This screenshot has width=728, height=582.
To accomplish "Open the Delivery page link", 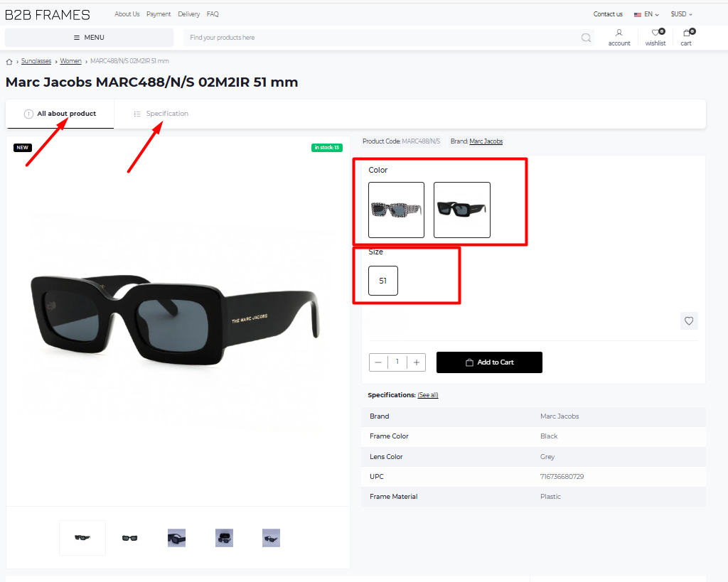I will click(x=188, y=14).
